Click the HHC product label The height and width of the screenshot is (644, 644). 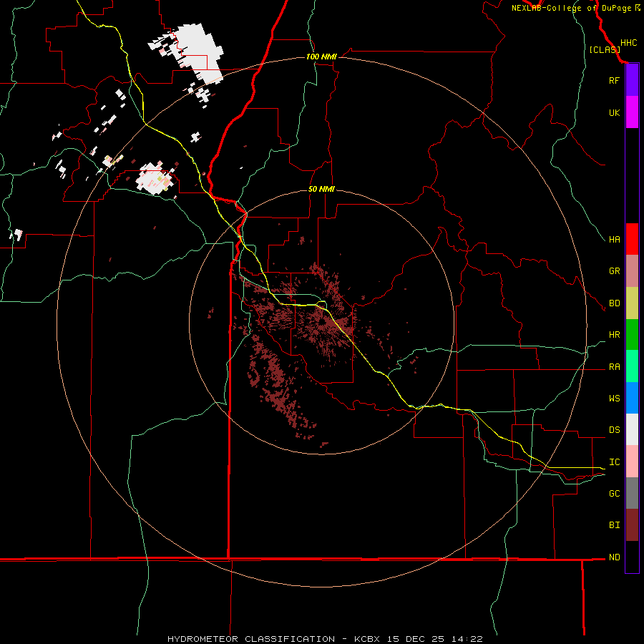pyautogui.click(x=628, y=43)
